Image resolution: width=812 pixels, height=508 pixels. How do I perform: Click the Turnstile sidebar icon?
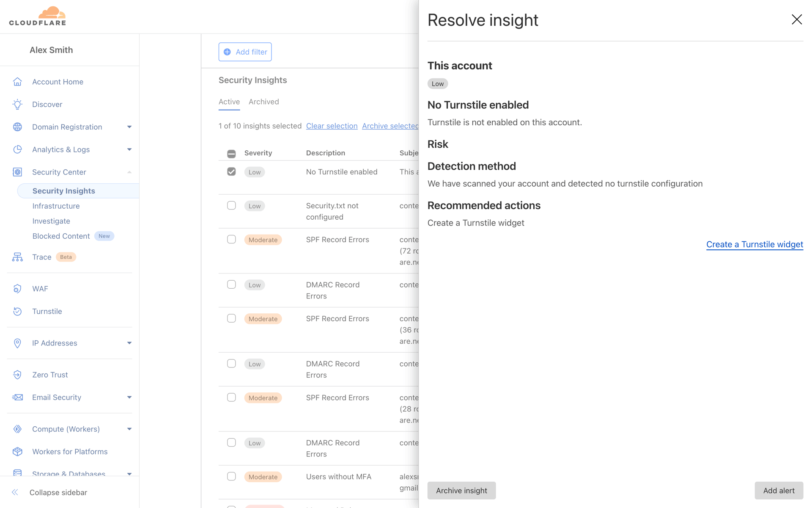[17, 311]
